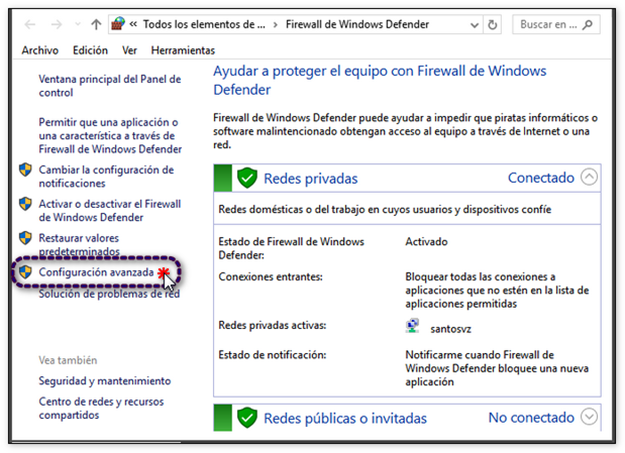
Task: Open 'Restaurar valores predeterminados' link
Action: pyautogui.click(x=79, y=244)
